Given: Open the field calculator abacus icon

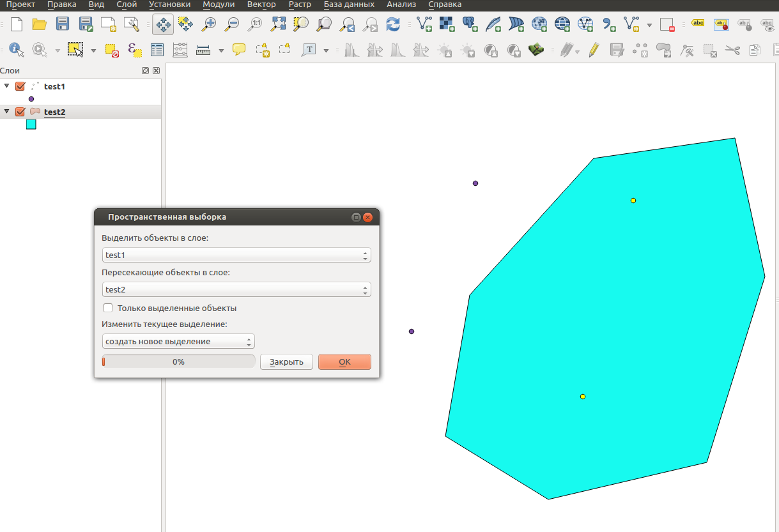Looking at the screenshot, I should (180, 50).
